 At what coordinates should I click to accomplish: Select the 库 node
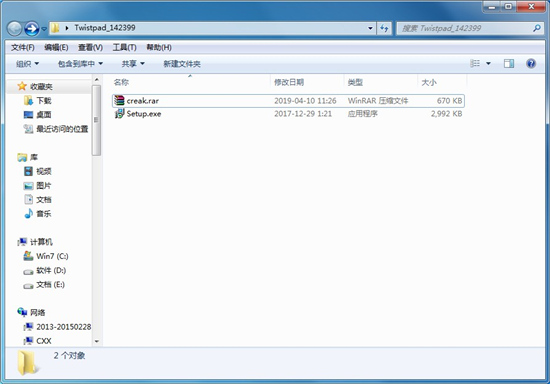34,157
